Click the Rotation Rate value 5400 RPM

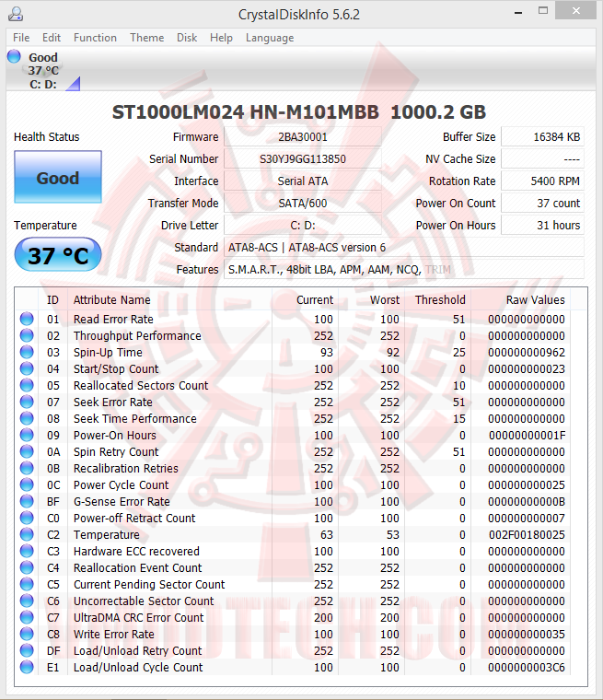(542, 181)
